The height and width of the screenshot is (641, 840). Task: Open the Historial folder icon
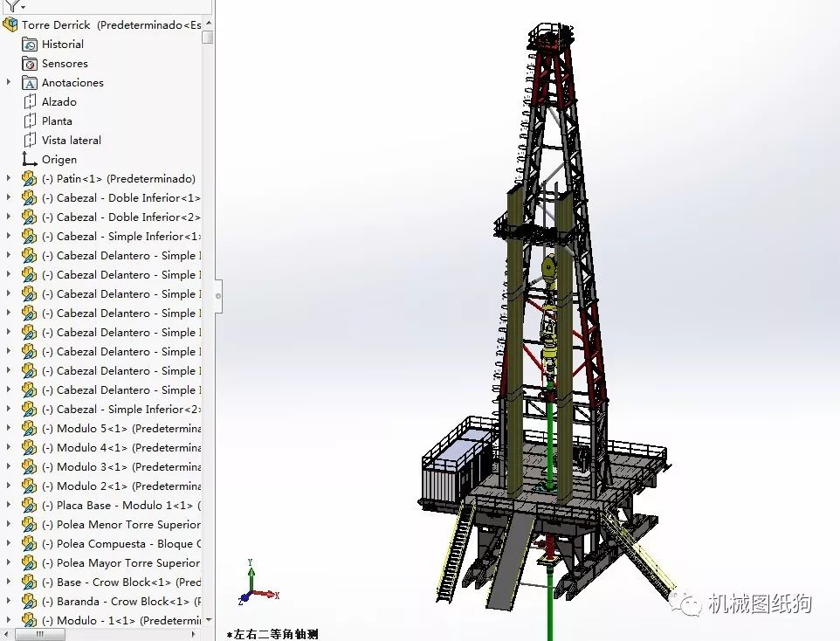[30, 45]
